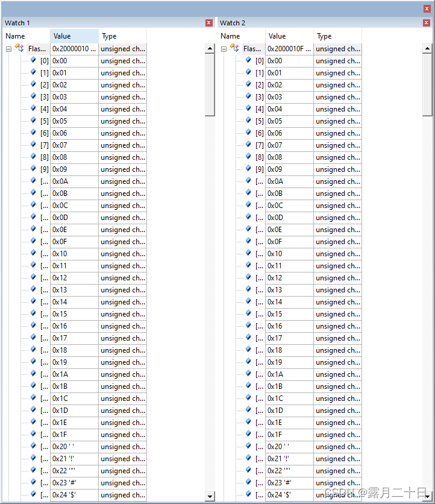
Task: Click the icon for element [6] in Watch 2
Action: pos(248,133)
